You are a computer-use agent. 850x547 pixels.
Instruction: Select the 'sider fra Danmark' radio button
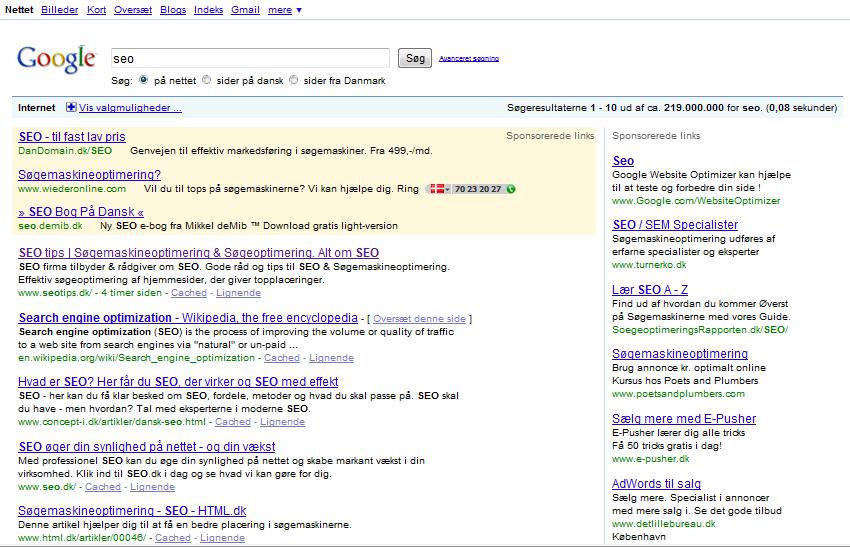pyautogui.click(x=293, y=80)
